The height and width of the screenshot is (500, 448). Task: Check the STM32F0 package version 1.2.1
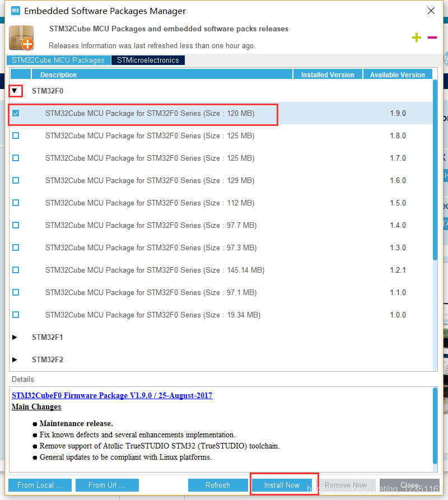(x=16, y=270)
